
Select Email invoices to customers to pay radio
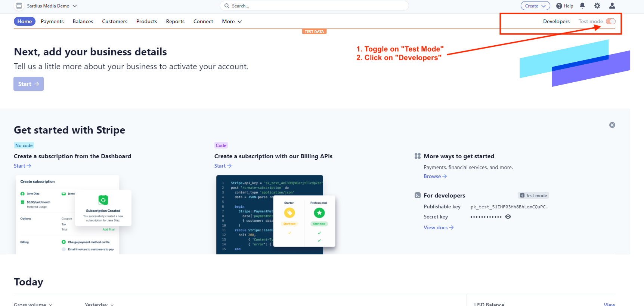coord(64,249)
